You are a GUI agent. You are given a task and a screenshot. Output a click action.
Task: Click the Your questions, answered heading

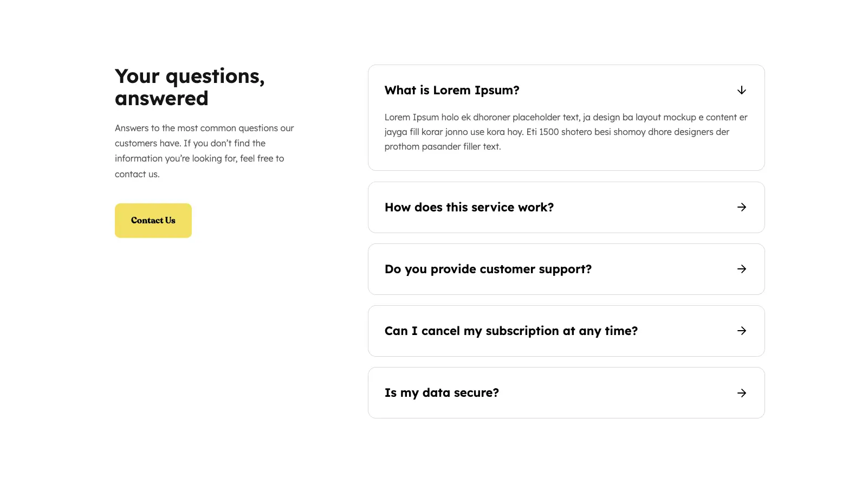point(190,87)
